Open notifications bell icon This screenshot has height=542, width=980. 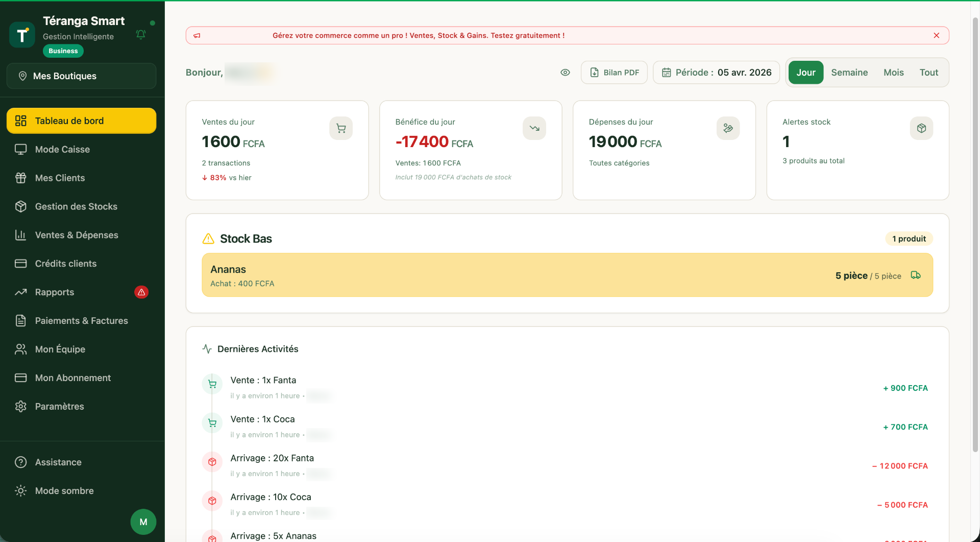coord(141,34)
